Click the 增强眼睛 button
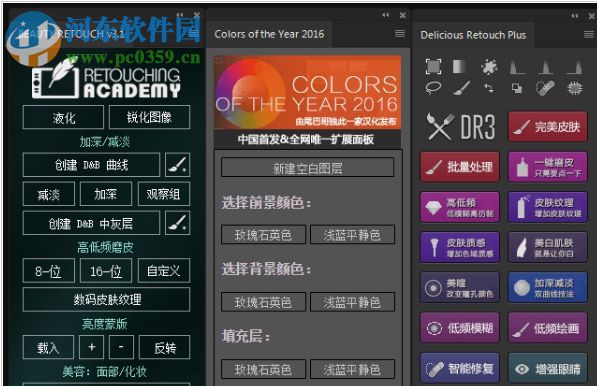The image size is (597, 386). [548, 368]
